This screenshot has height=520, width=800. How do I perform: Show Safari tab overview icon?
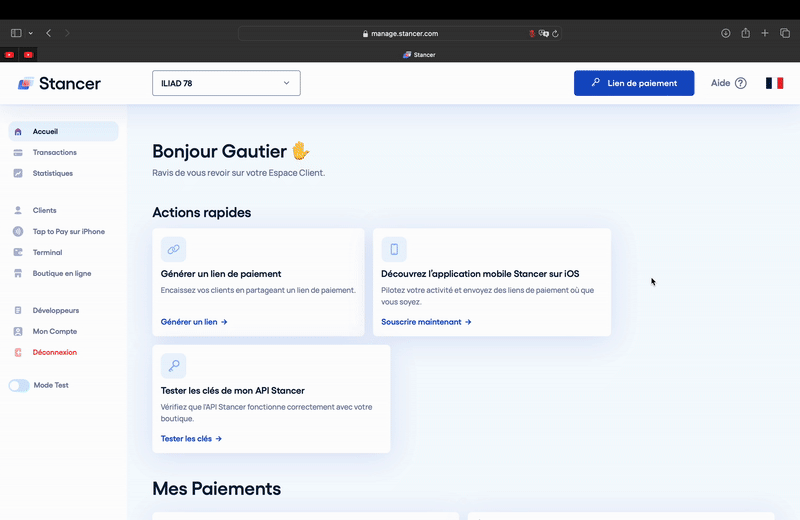tap(785, 33)
